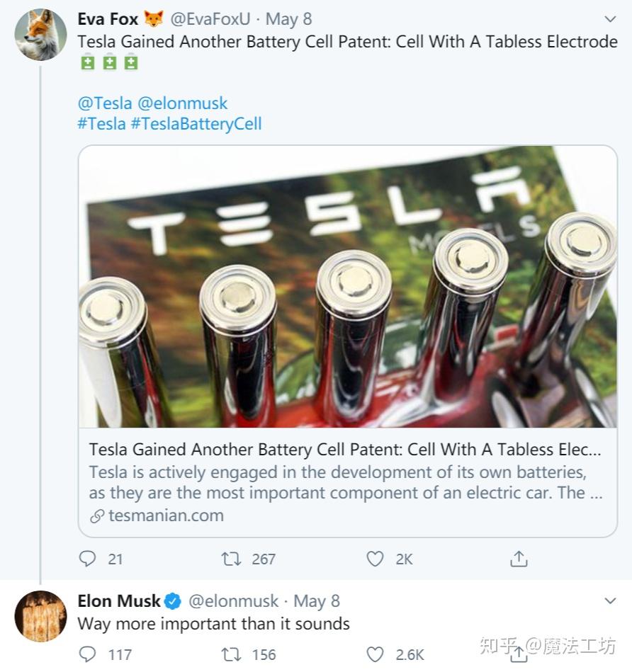Expand more options on Eva Fox's tweet
Viewport: 632px width, 672px height.
coord(609,19)
